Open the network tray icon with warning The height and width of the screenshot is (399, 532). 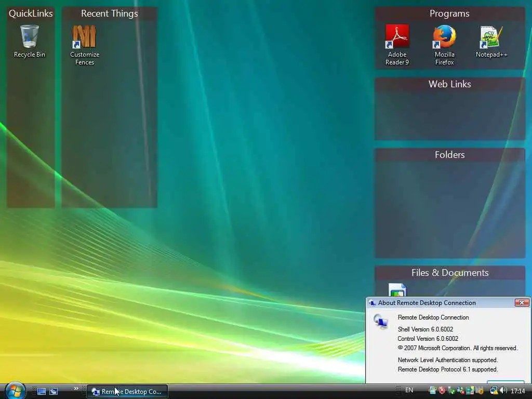coord(495,391)
